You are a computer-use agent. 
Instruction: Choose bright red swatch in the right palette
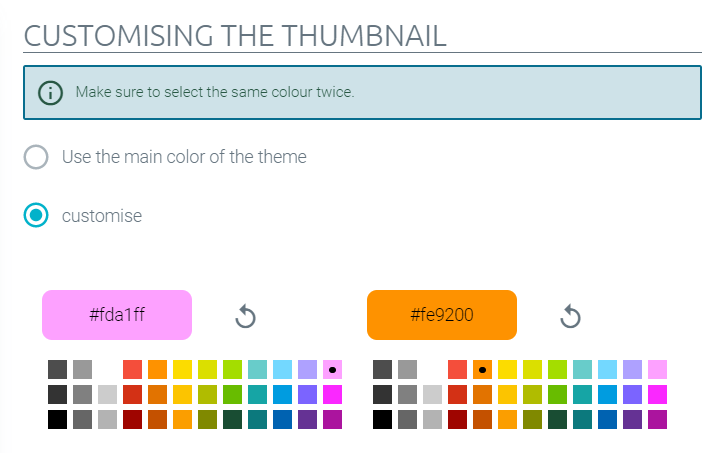pos(457,370)
